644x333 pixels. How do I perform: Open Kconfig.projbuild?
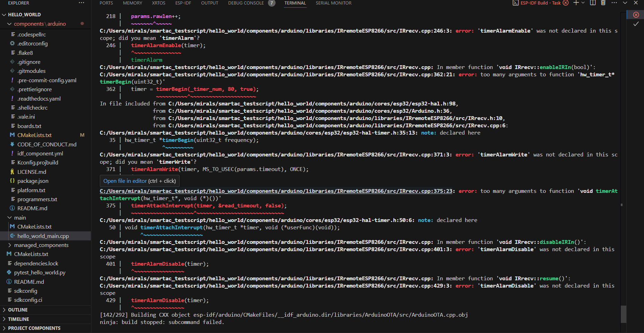tap(38, 163)
